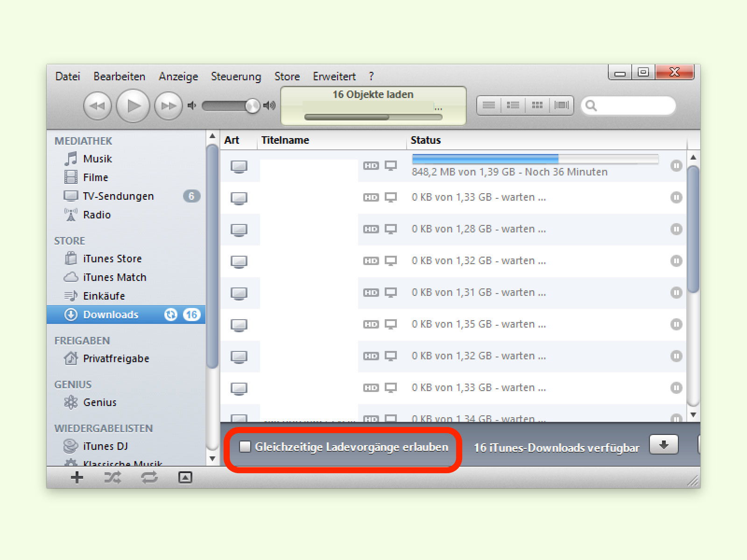Open the Erweitert menu

coord(334,77)
